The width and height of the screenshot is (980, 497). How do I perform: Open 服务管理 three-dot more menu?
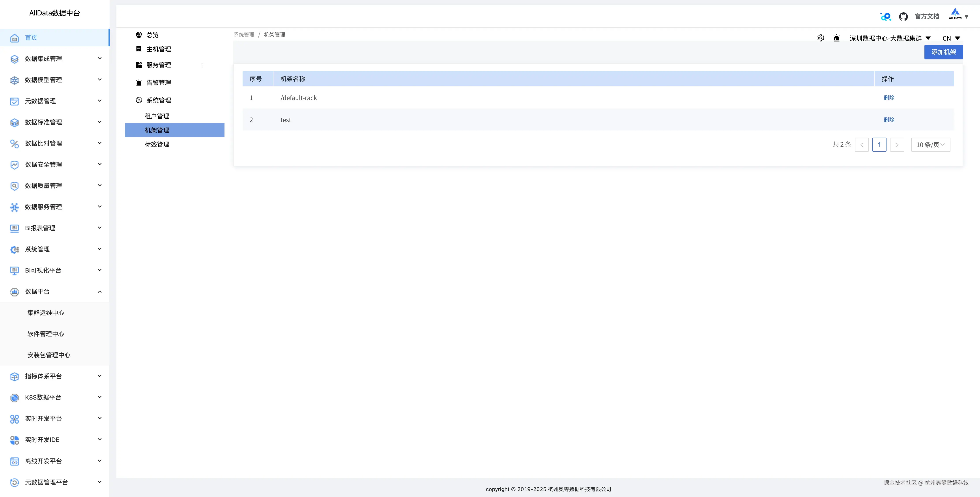[202, 65]
